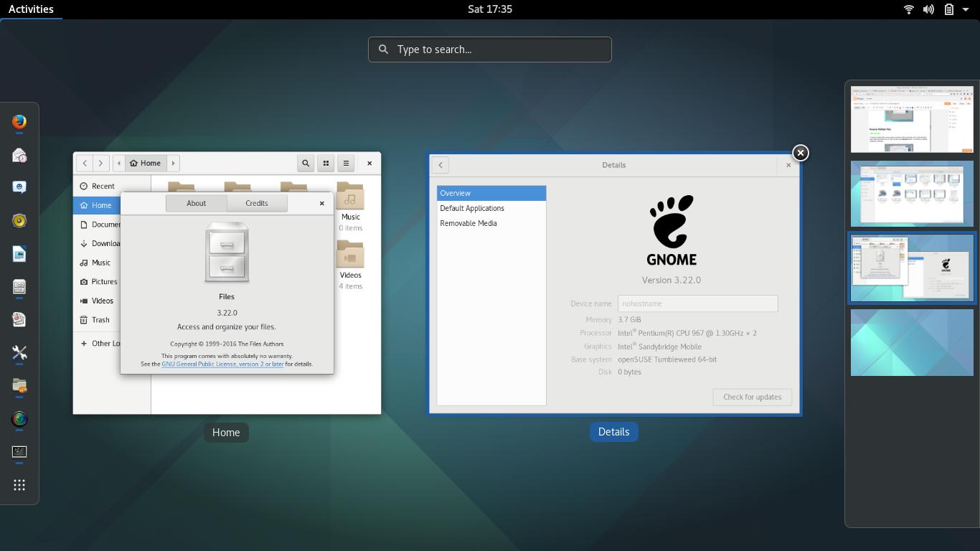
Task: Select Recent in Files sidebar
Action: [112, 186]
